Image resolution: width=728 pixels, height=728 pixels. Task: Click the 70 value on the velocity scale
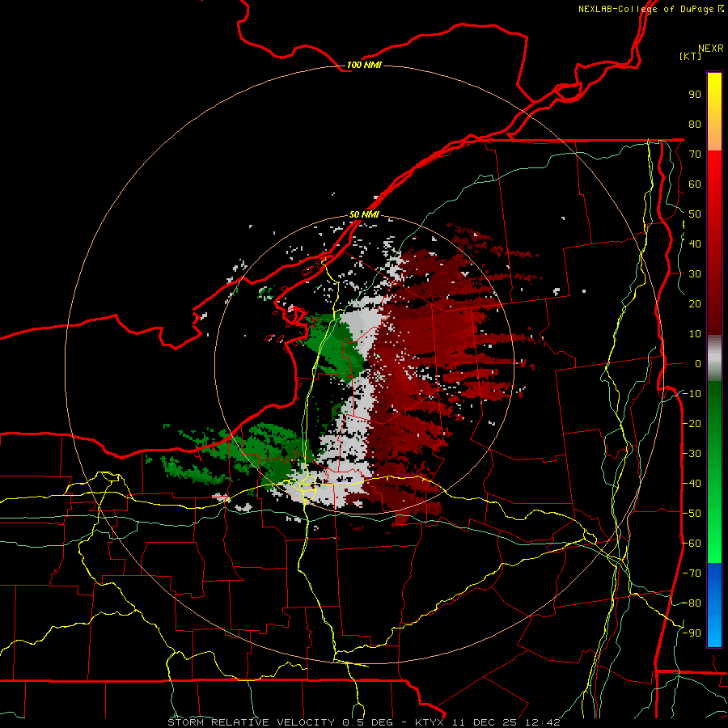[695, 154]
